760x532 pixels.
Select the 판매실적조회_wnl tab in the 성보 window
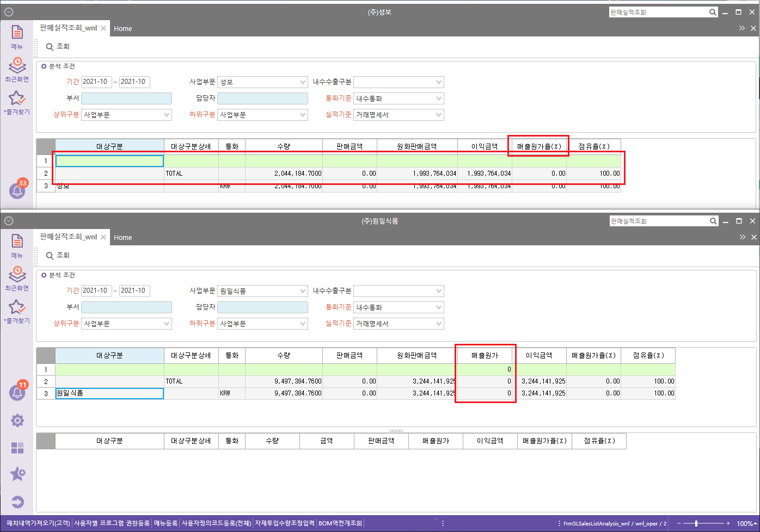click(68, 28)
